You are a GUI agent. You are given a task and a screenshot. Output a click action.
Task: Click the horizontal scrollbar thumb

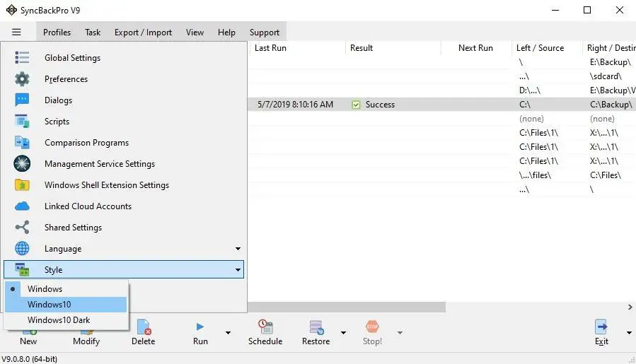tap(347, 307)
